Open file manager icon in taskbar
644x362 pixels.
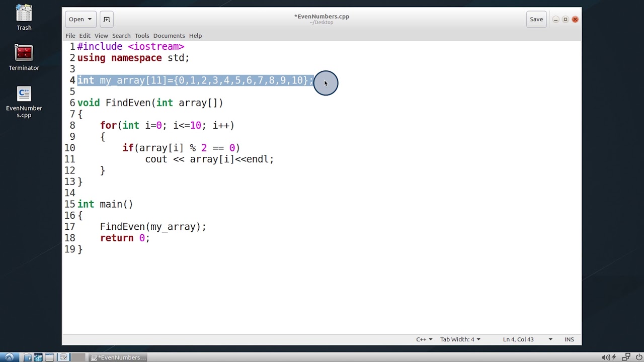(x=27, y=357)
